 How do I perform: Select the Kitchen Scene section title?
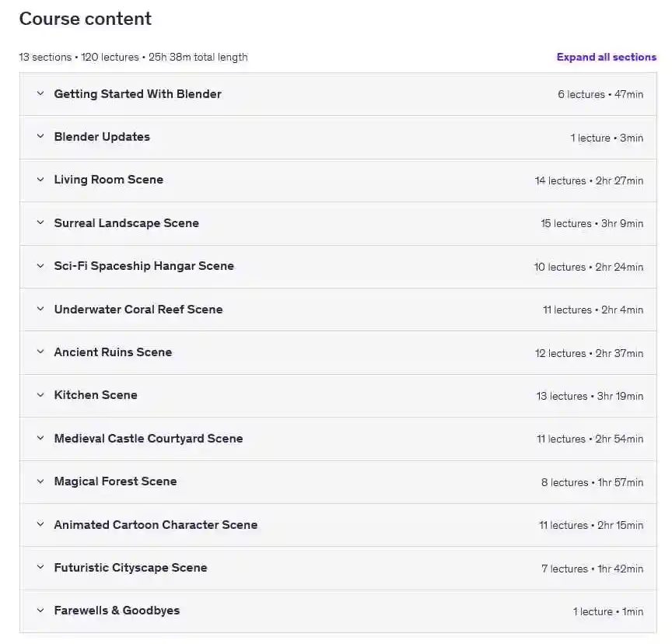(96, 395)
